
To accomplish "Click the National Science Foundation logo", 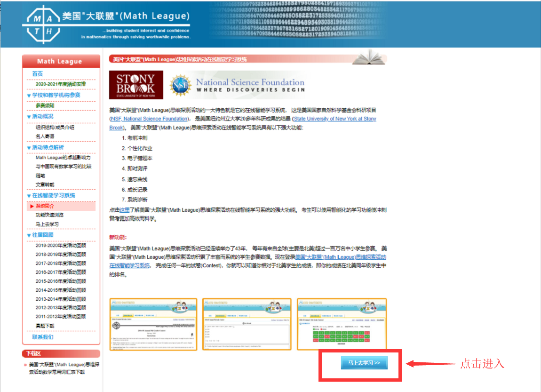I will 238,85.
